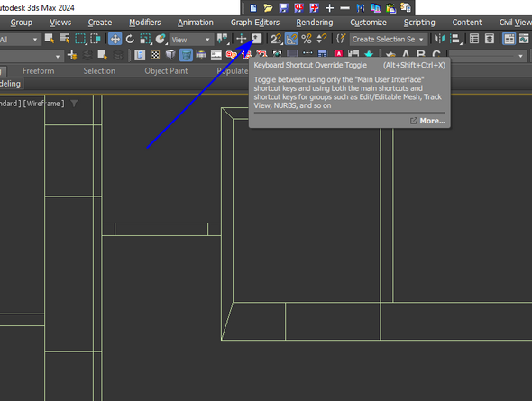Image resolution: width=532 pixels, height=401 pixels.
Task: Open the Save File quick-access icon
Action: point(283,7)
